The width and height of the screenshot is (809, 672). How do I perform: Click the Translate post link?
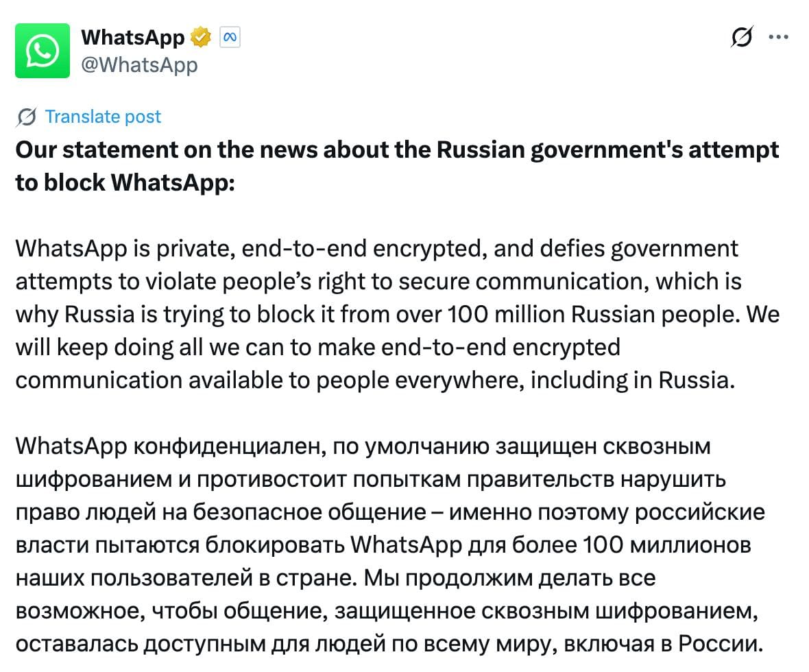[103, 117]
